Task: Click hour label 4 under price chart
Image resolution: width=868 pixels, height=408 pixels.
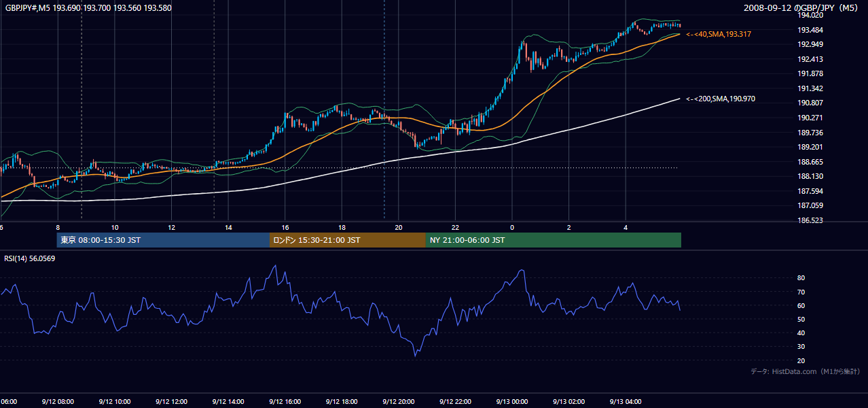Action: tap(626, 227)
